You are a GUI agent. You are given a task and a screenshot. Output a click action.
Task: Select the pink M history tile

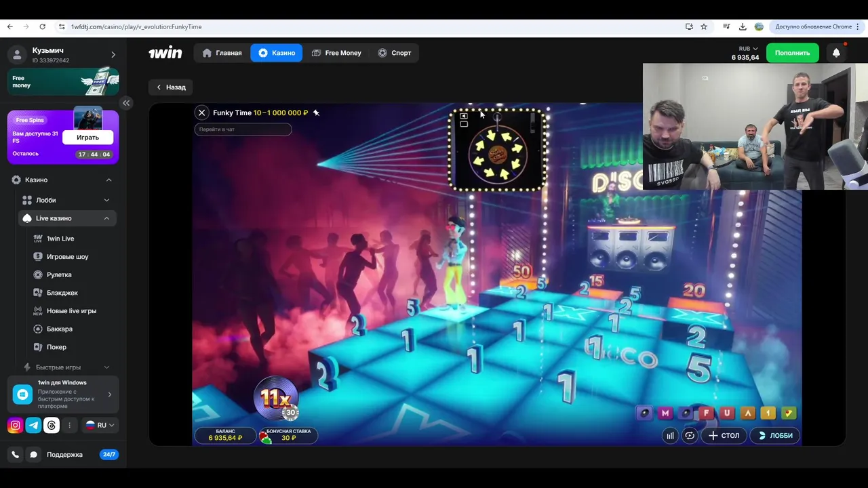(x=665, y=413)
